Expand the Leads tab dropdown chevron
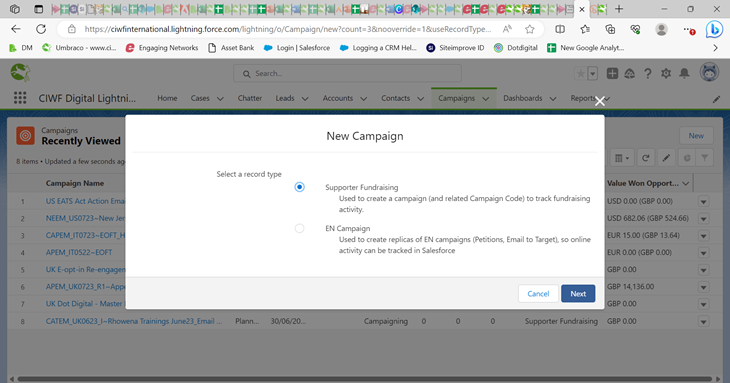730x383 pixels. [x=305, y=99]
